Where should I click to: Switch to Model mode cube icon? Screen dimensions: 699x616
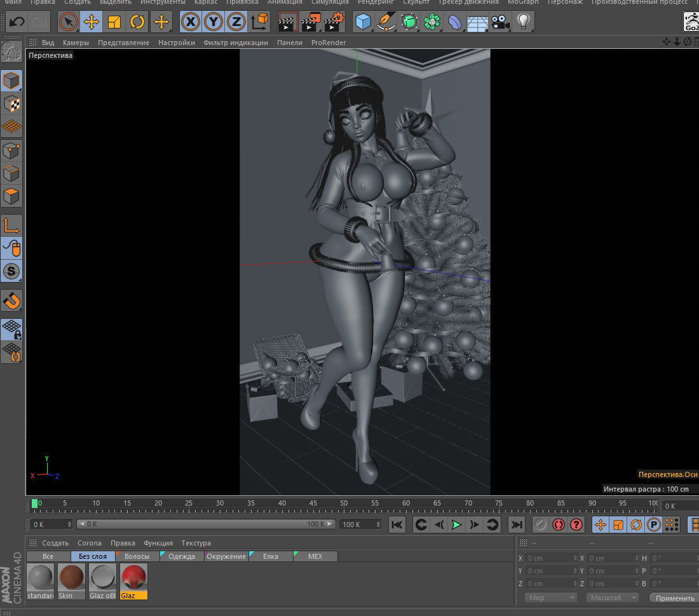click(x=11, y=81)
